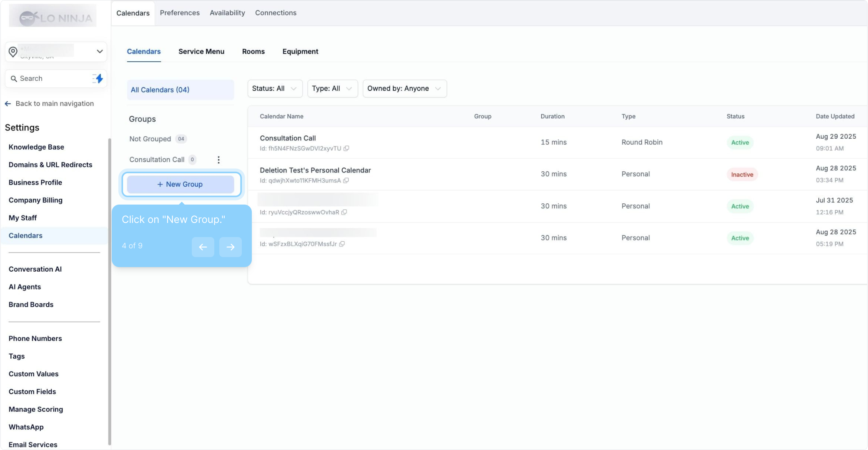
Task: Copy the calendar ID starting with ryuVccjy
Action: 344,212
